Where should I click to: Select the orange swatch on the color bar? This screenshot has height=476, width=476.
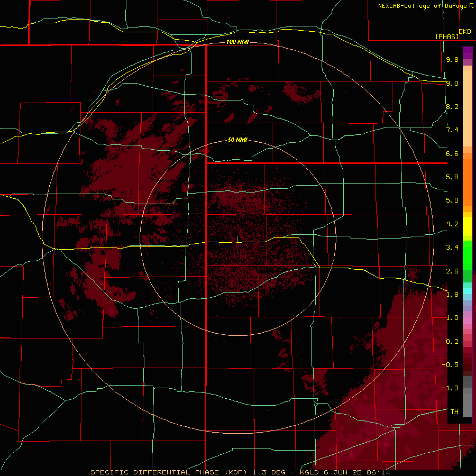467,182
